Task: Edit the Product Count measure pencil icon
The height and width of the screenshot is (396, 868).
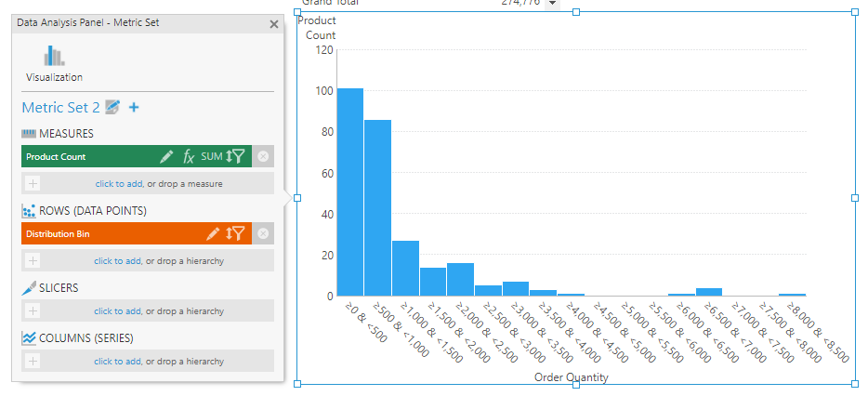Action: pos(166,157)
